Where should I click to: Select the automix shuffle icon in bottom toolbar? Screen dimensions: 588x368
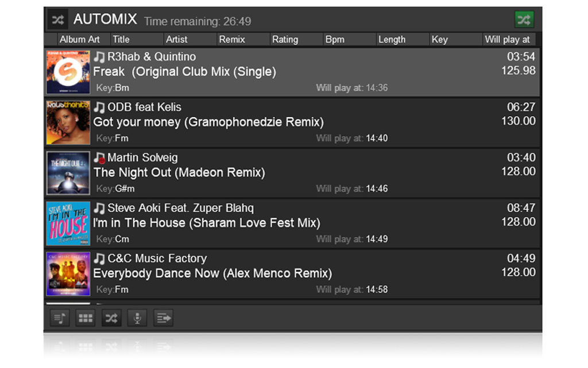[x=111, y=319]
